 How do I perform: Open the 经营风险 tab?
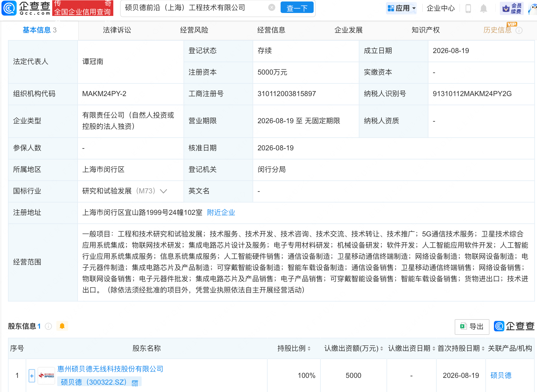coord(194,30)
